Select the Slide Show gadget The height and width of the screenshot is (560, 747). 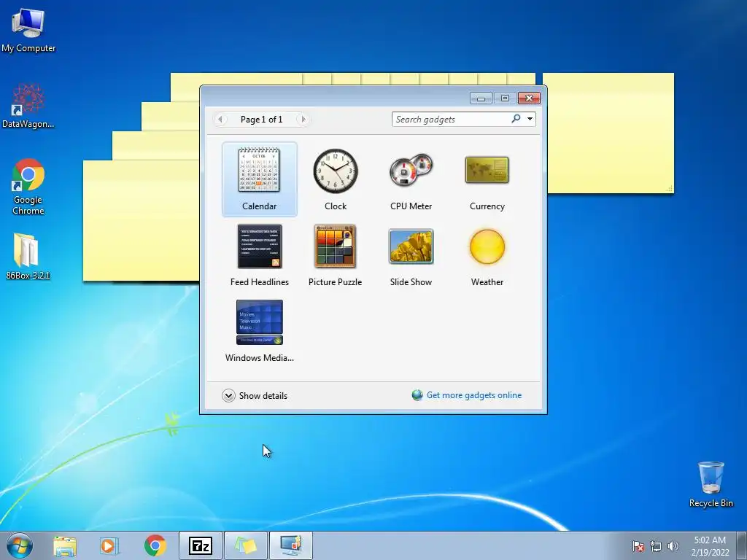click(x=411, y=254)
